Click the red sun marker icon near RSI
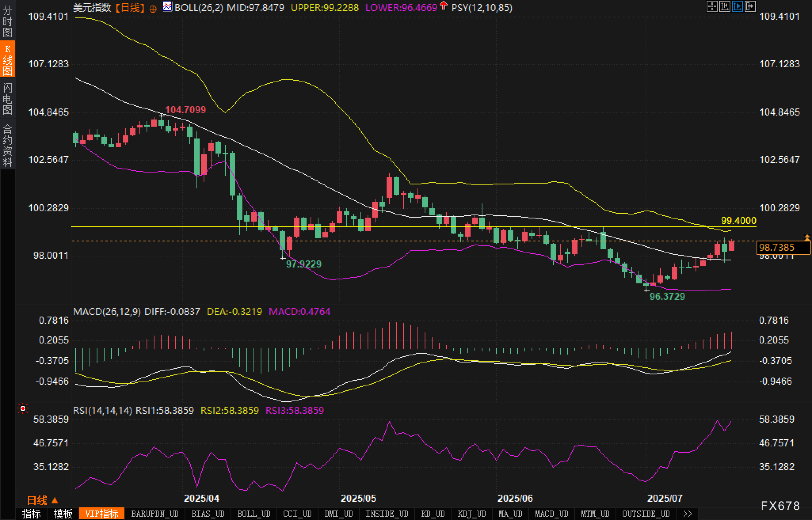Screen dimensions: 812x520 pos(23,408)
